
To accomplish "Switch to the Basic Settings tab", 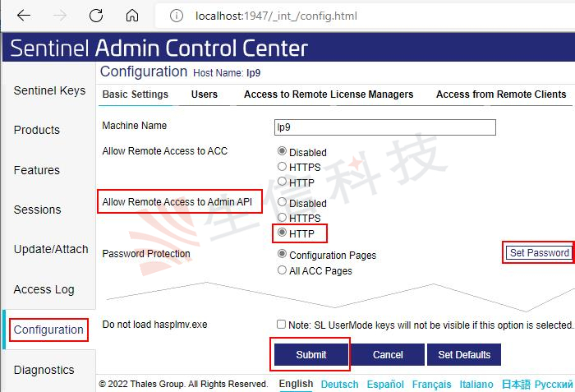I will (x=136, y=95).
